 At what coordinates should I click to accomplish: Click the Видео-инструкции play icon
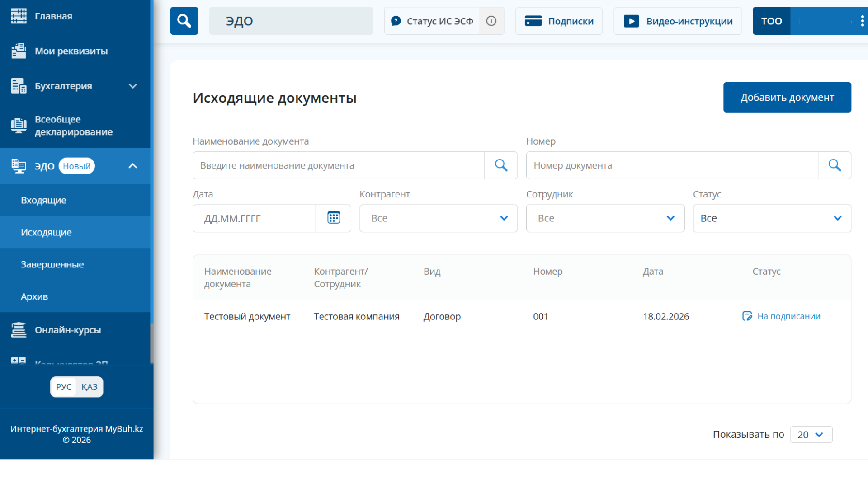pyautogui.click(x=631, y=21)
